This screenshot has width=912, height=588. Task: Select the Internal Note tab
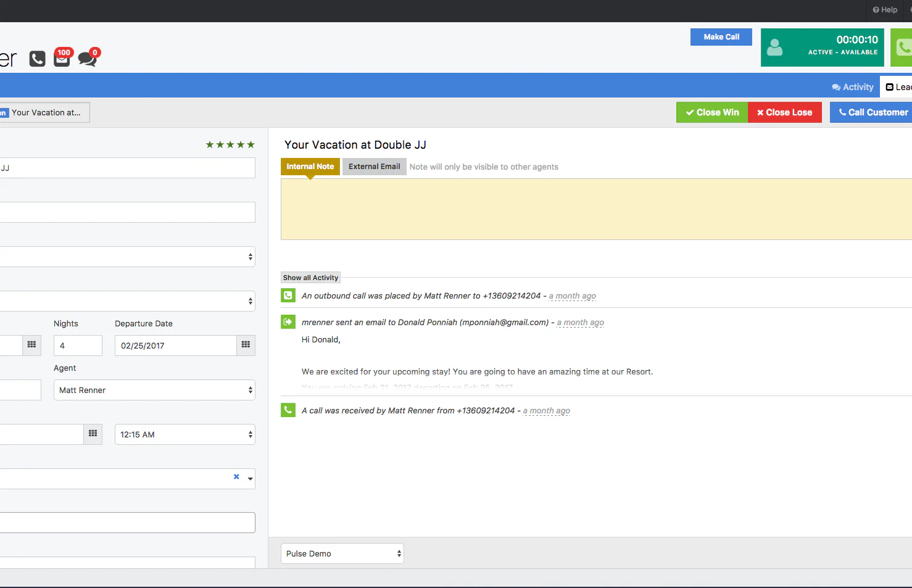click(x=310, y=167)
